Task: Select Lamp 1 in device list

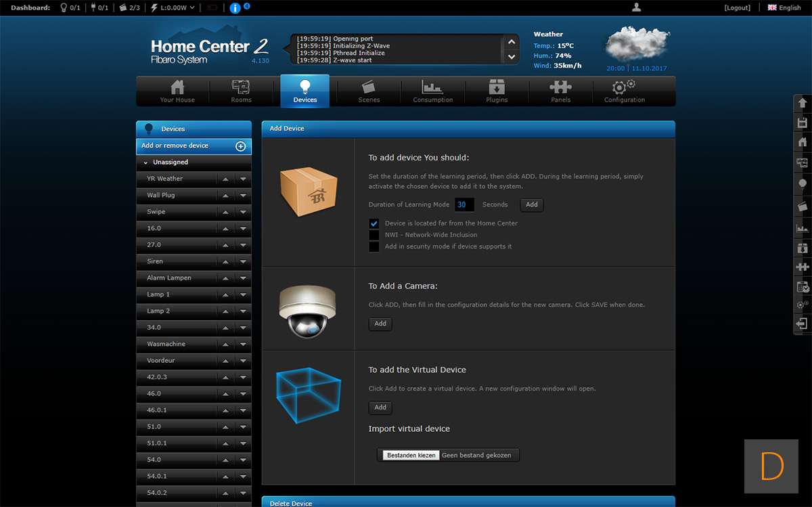Action: [x=158, y=294]
